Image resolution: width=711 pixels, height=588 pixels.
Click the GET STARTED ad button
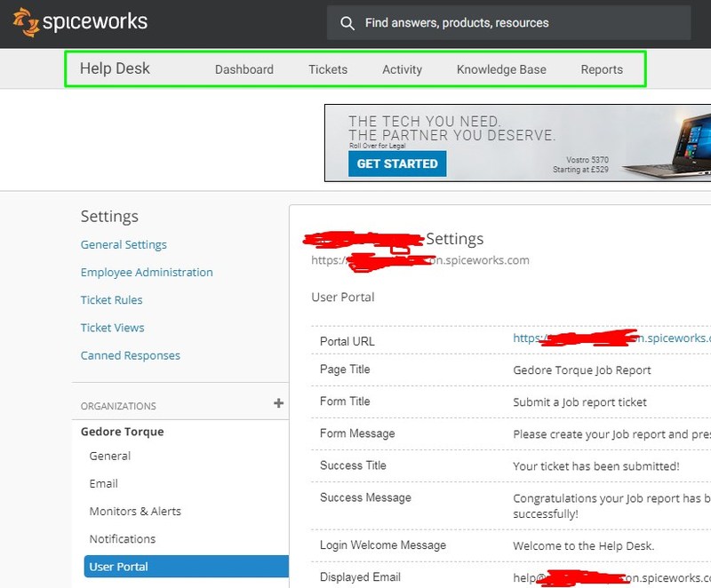[396, 163]
